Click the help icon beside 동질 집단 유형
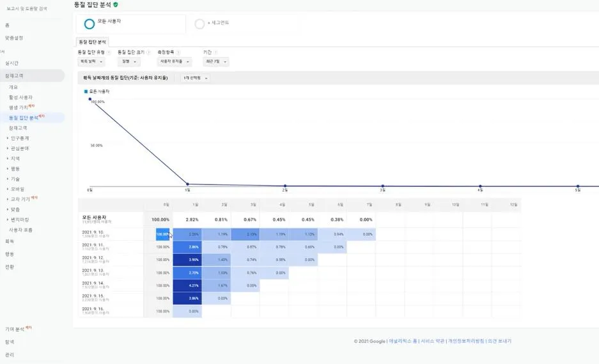Image resolution: width=599 pixels, height=364 pixels. [x=109, y=52]
